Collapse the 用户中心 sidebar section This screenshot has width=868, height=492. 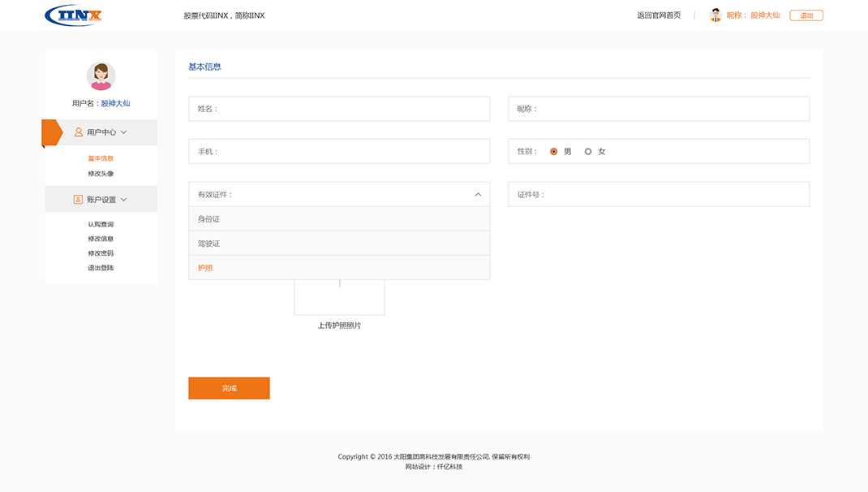[124, 132]
